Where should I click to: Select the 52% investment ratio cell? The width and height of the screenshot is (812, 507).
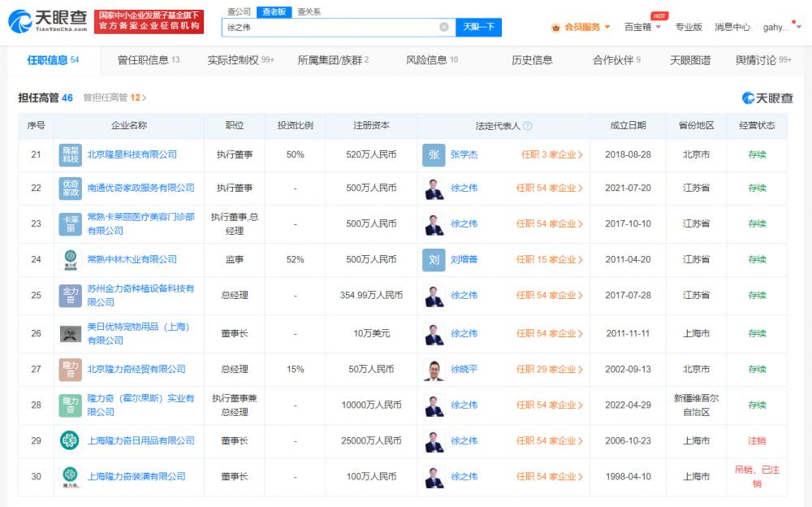(296, 260)
